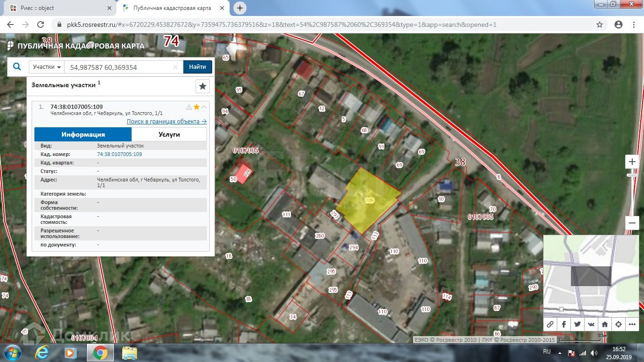Screen dimensions: 644x362
Task: Open cadastral number link 74:38:0107005:109
Action: click(x=119, y=154)
